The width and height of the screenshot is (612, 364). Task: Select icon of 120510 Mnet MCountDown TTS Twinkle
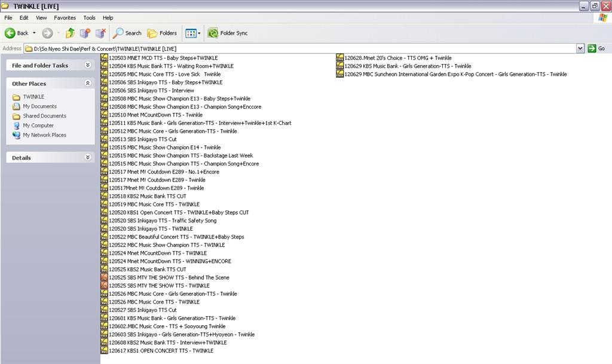click(x=104, y=115)
